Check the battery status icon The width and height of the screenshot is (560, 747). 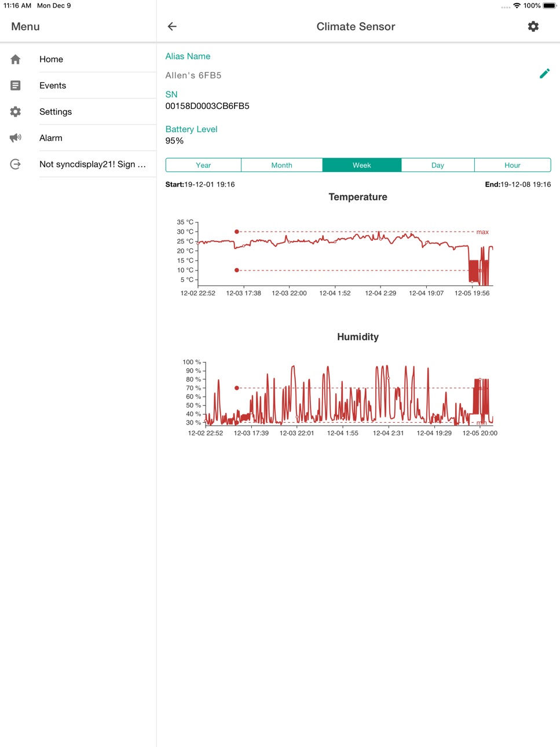(x=549, y=6)
